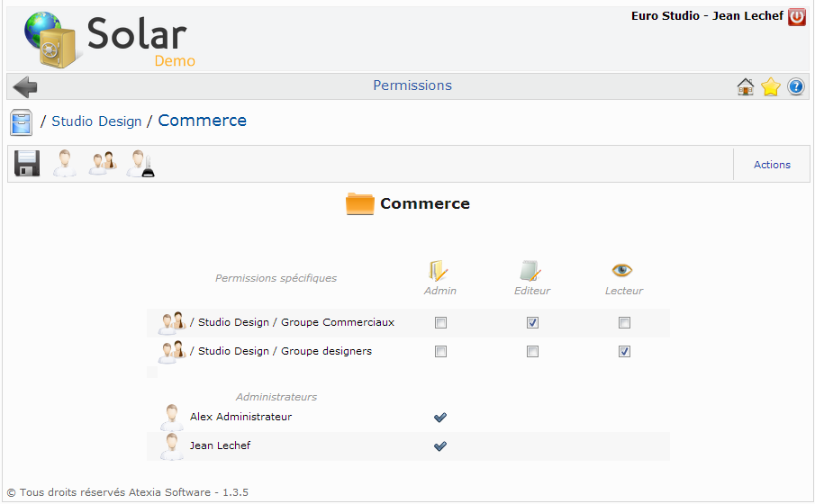Click the Alex Administrateur name
Screen dimensions: 815x504
pos(240,418)
